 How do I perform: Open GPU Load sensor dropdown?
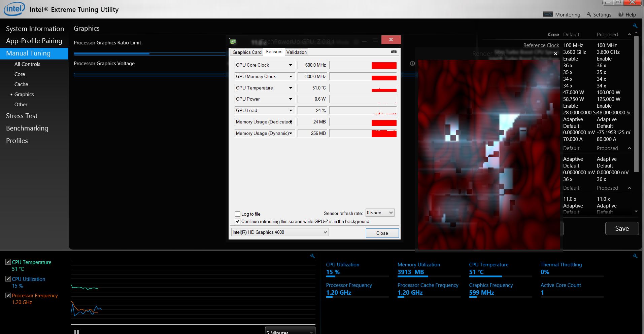click(x=291, y=110)
